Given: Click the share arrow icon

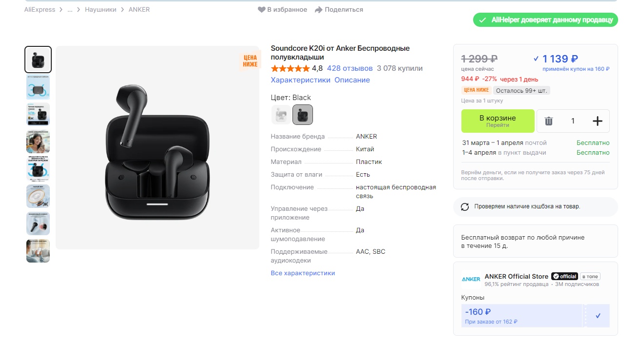Looking at the screenshot, I should click(319, 10).
